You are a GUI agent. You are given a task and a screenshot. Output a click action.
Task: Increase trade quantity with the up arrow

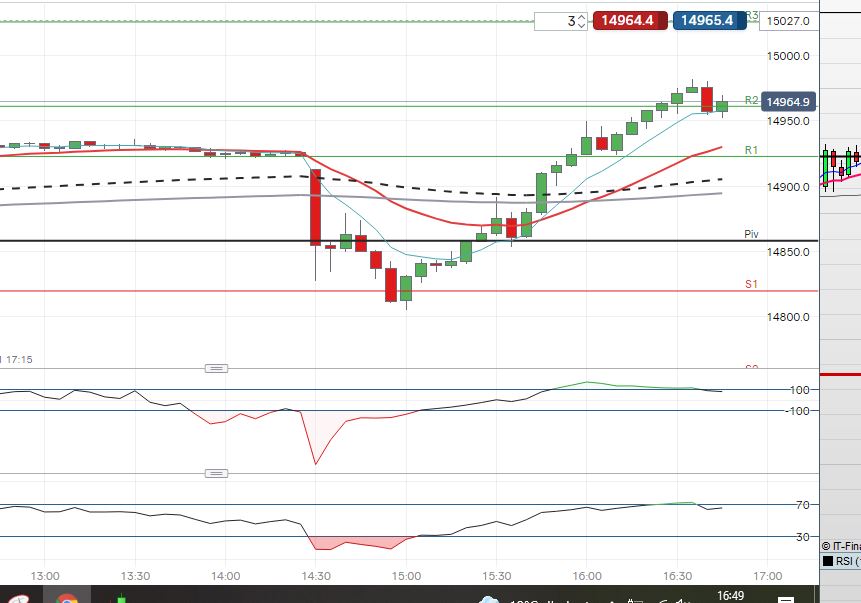582,17
